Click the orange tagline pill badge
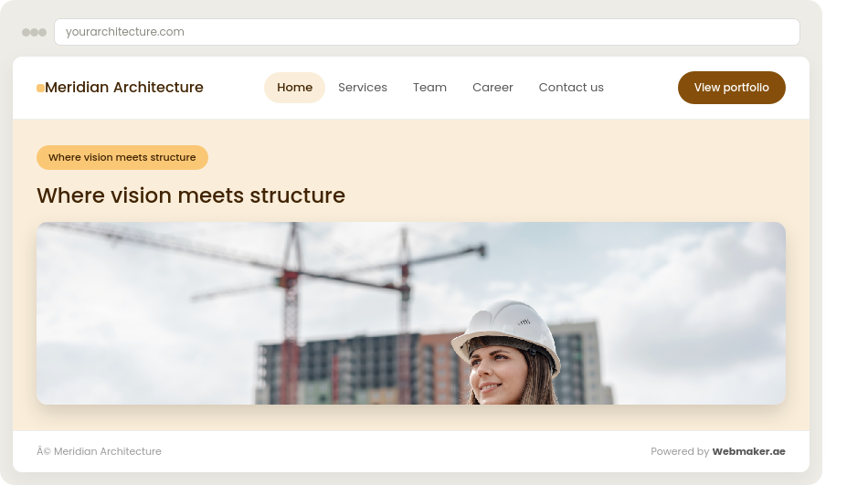 tap(122, 157)
